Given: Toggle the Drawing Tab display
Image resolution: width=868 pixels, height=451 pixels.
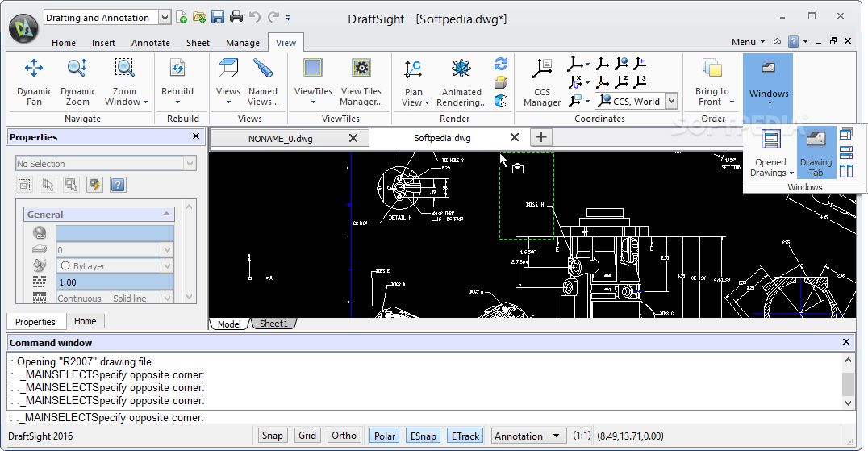Looking at the screenshot, I should click(816, 152).
